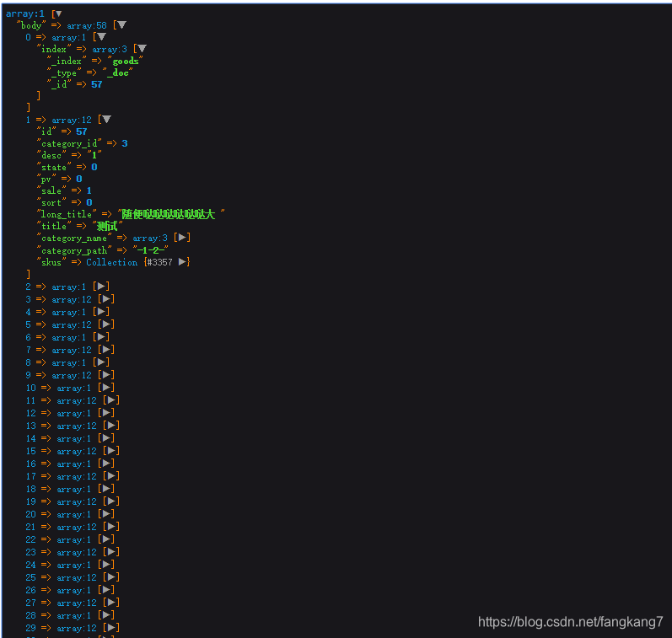Collapse the "index" array:3 node

[x=142, y=49]
